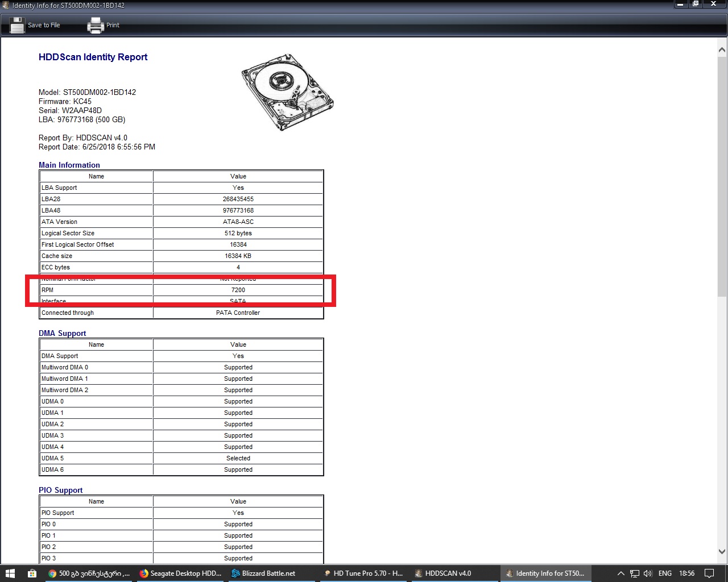This screenshot has width=728, height=582.
Task: Click the Report By HDDSCAN v4.0 line
Action: pos(83,138)
